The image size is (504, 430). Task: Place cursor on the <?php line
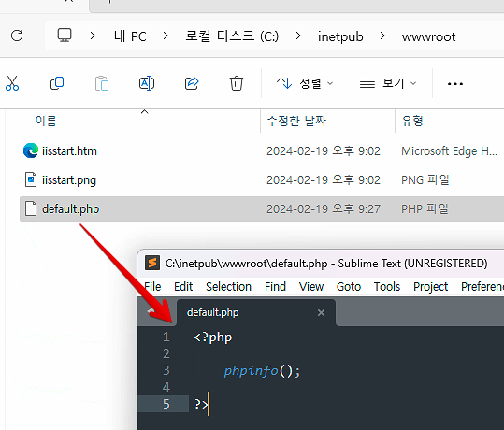coord(213,337)
